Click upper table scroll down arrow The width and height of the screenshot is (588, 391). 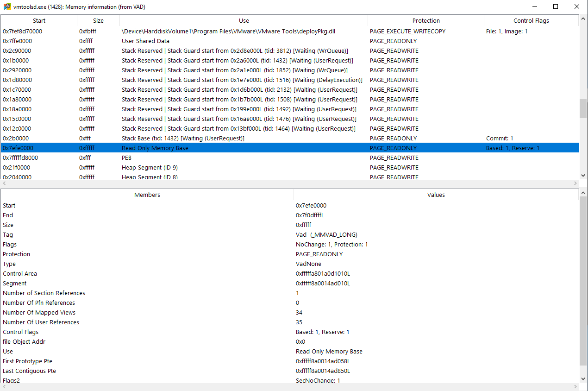pyautogui.click(x=583, y=176)
